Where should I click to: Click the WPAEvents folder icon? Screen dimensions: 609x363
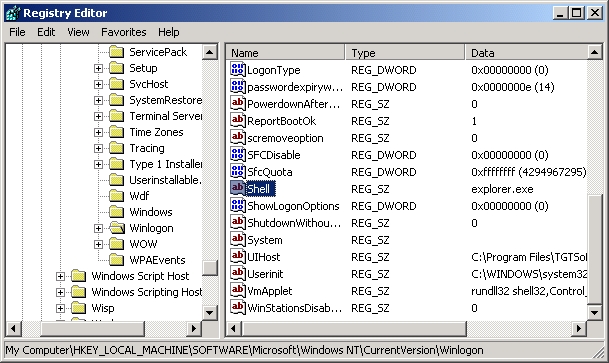click(117, 260)
